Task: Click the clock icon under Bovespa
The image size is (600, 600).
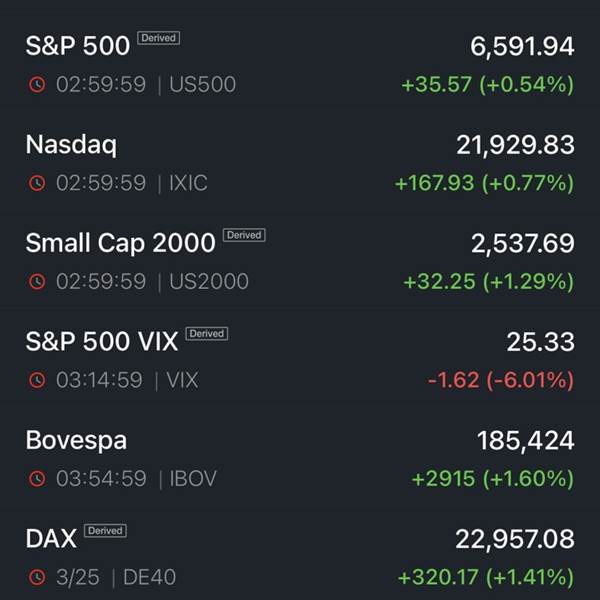Action: coord(37,479)
